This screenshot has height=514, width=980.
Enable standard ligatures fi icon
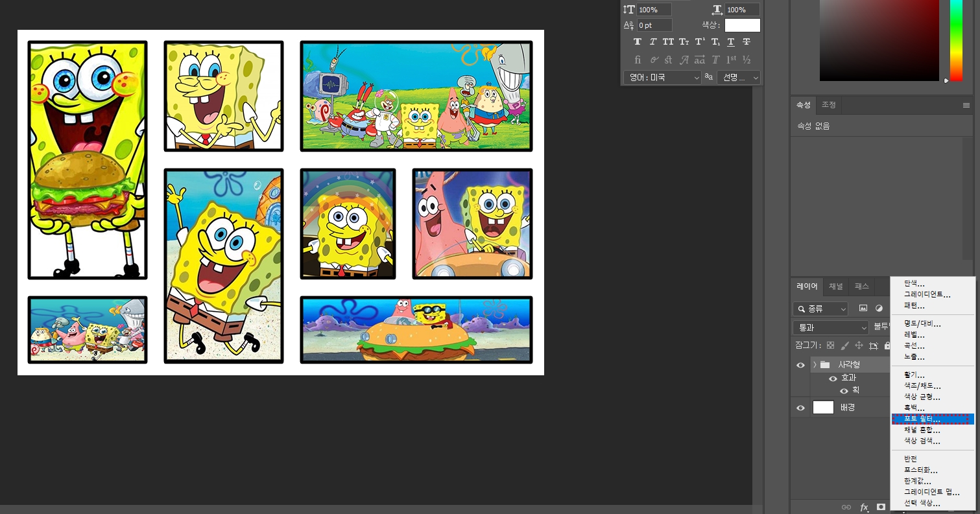(637, 60)
